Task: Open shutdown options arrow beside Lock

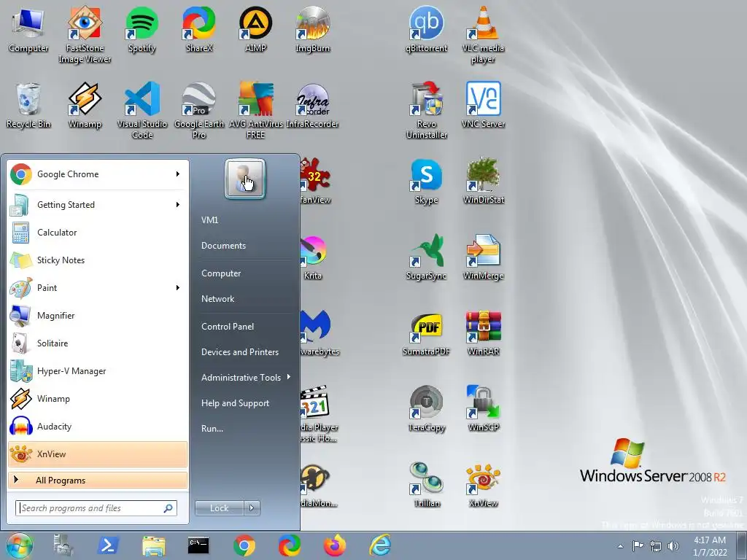Action: click(252, 508)
